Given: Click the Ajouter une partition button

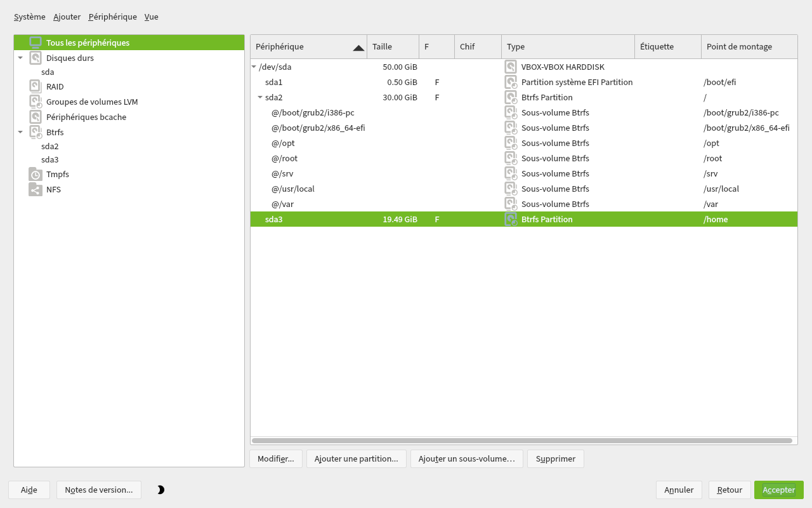Looking at the screenshot, I should click(356, 458).
